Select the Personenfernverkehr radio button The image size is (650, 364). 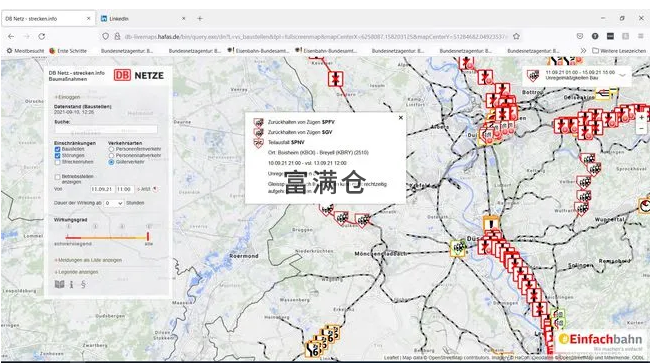[x=111, y=149]
